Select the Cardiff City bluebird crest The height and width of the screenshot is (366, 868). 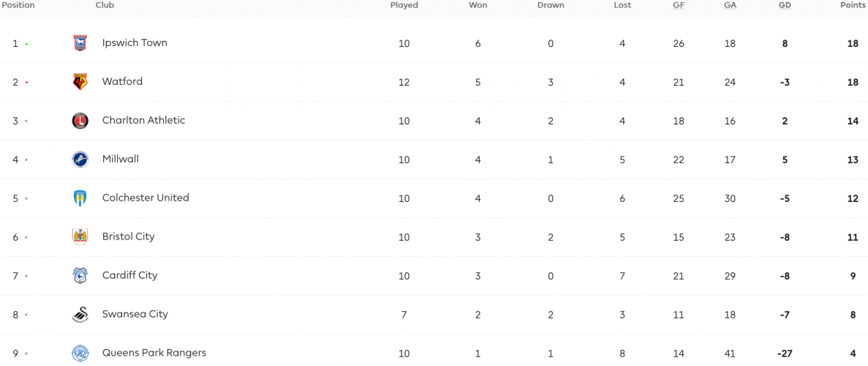click(80, 276)
